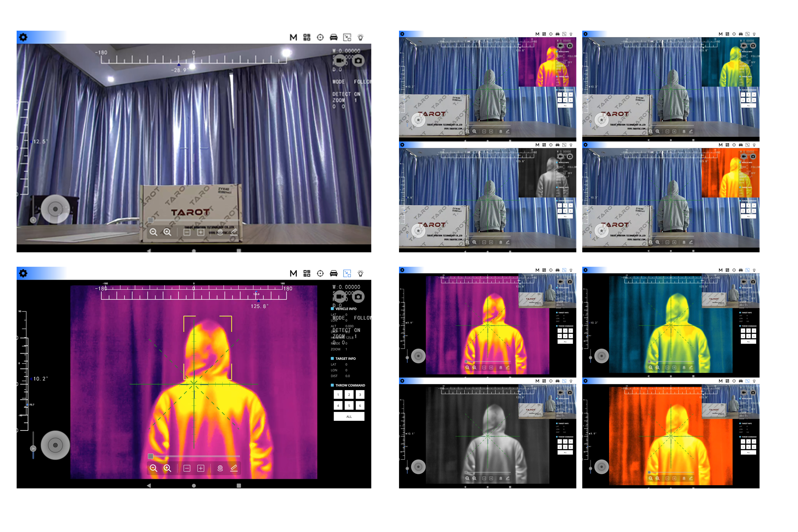Click car vehicle icon in large thermal view
This screenshot has width=798, height=532.
pos(334,273)
